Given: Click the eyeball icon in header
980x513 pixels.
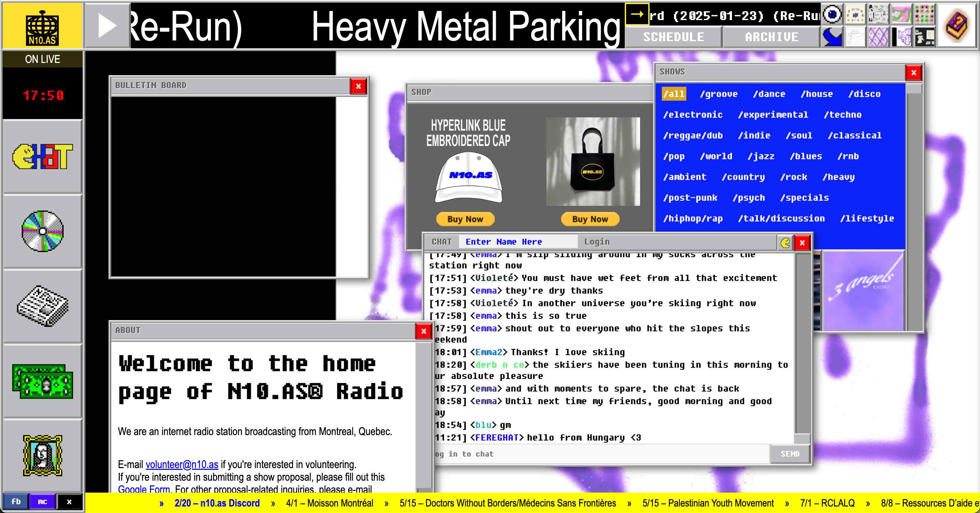Looking at the screenshot, I should (x=832, y=14).
